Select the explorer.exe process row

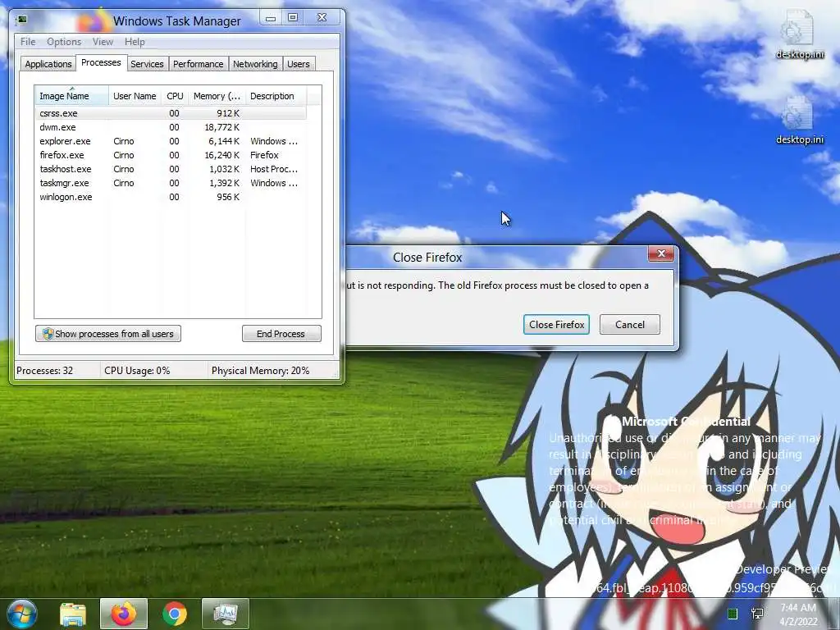[x=171, y=141]
